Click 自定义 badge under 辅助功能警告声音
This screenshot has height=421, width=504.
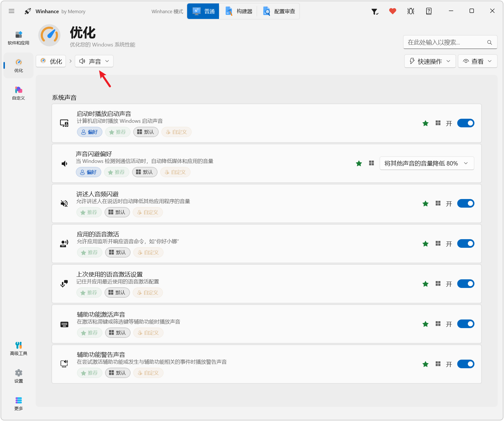148,373
